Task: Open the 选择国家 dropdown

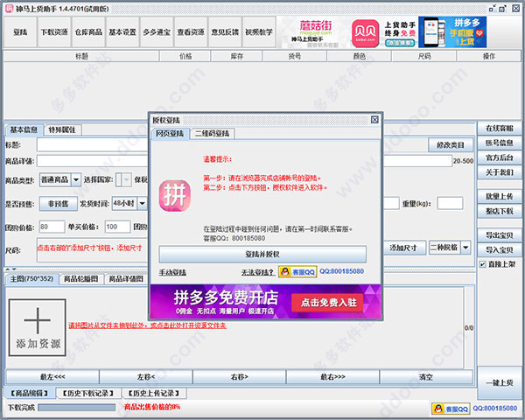Action: tap(122, 180)
